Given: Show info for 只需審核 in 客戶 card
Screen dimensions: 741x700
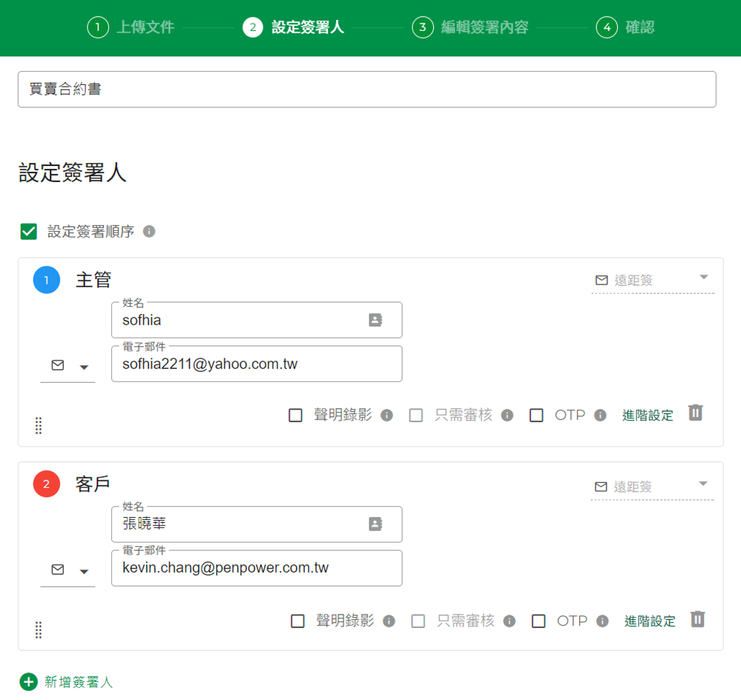Looking at the screenshot, I should click(509, 621).
